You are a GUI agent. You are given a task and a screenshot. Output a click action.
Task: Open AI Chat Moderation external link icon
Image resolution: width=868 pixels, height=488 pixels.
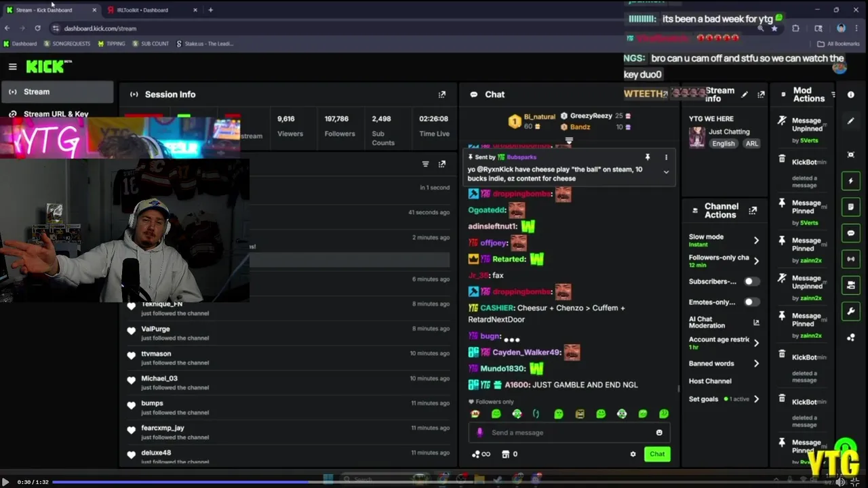coord(756,323)
